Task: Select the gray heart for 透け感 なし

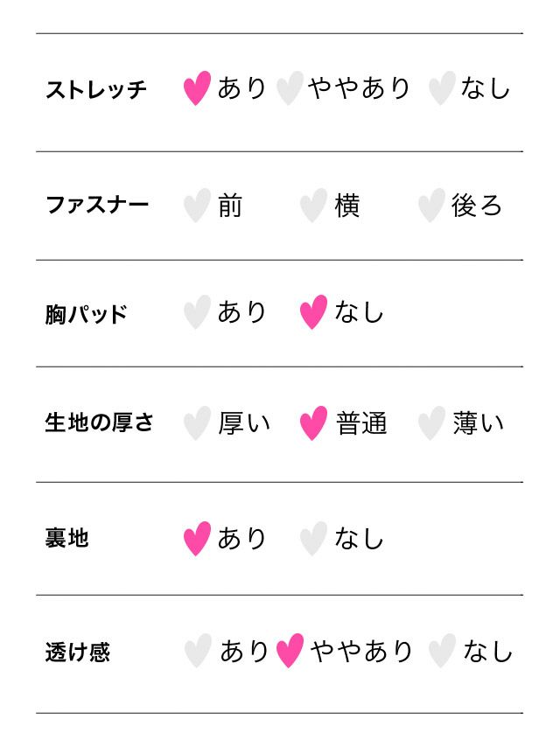Action: pos(442,651)
